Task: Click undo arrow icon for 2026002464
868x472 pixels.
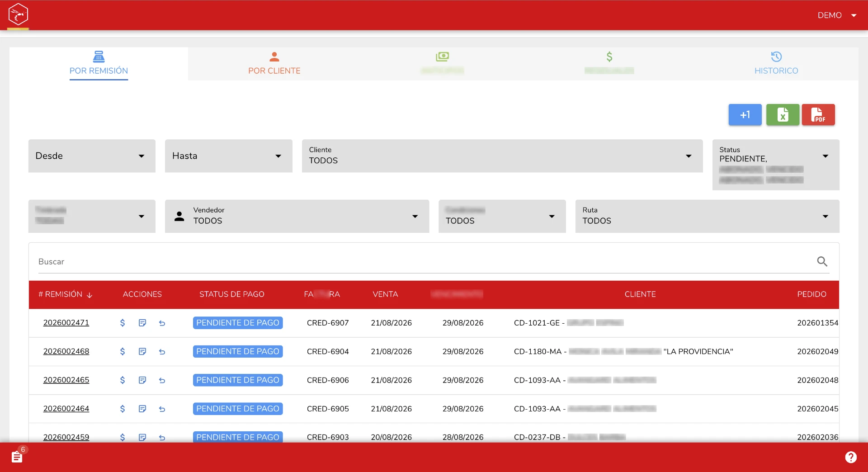Action: point(162,409)
